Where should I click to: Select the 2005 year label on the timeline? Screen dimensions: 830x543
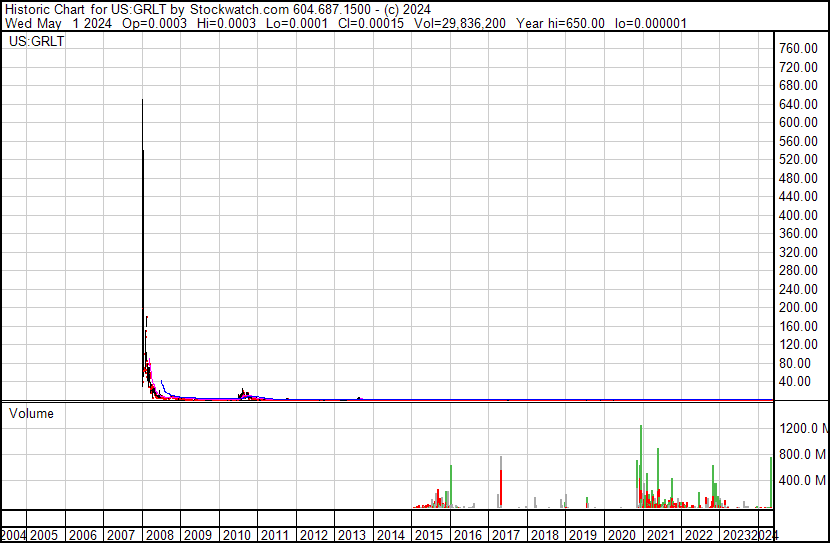44,535
